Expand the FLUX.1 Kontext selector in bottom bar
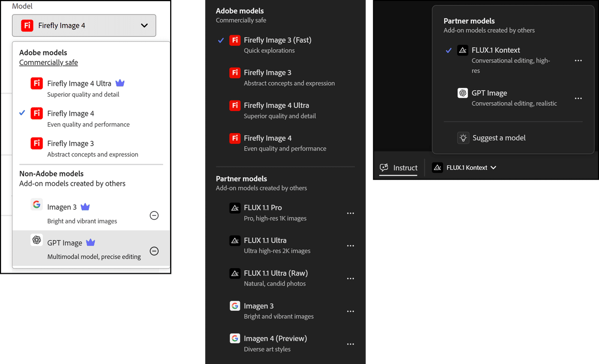 (x=465, y=168)
